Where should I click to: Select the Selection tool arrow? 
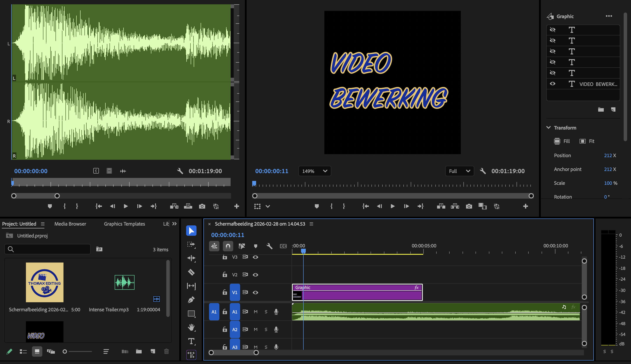191,231
